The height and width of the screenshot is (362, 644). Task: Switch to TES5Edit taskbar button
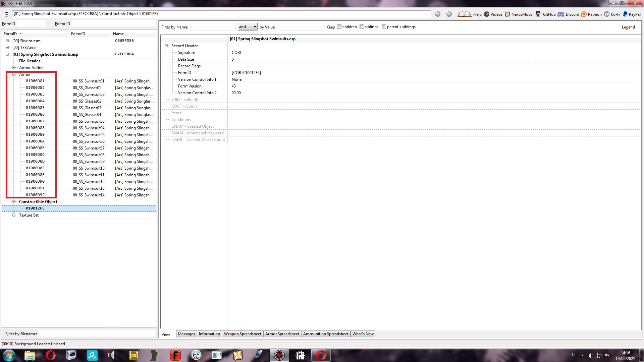[279, 355]
